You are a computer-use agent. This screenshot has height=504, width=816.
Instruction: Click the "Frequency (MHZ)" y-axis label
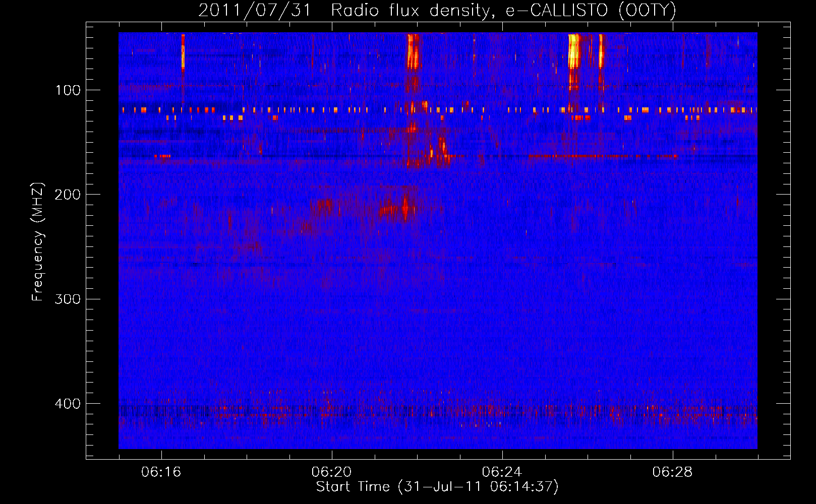tap(38, 241)
